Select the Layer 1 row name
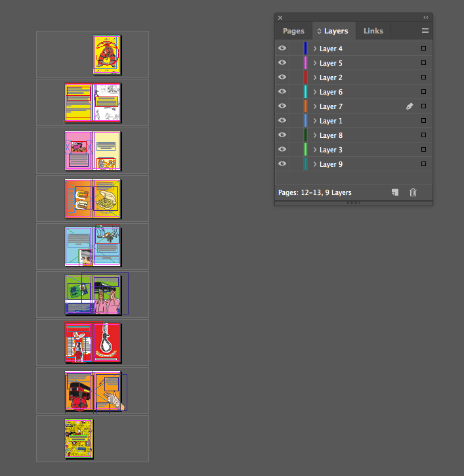The height and width of the screenshot is (476, 464). coord(331,121)
